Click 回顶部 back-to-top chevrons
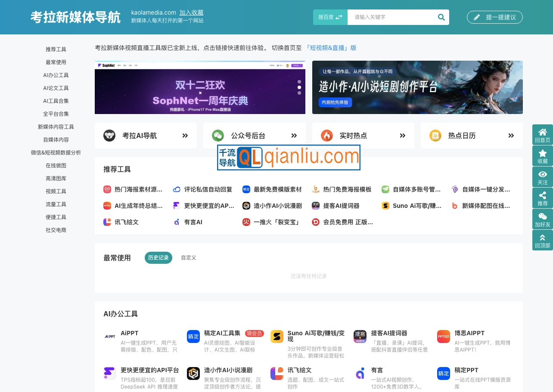The image size is (553, 392). 542,237
